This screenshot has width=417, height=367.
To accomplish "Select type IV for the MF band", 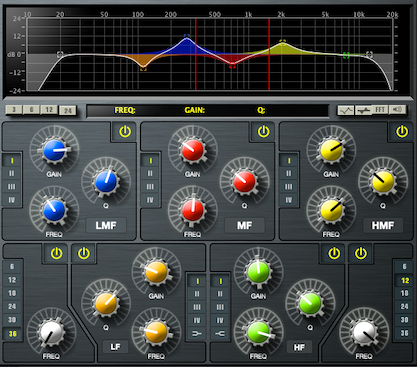I will coord(150,200).
